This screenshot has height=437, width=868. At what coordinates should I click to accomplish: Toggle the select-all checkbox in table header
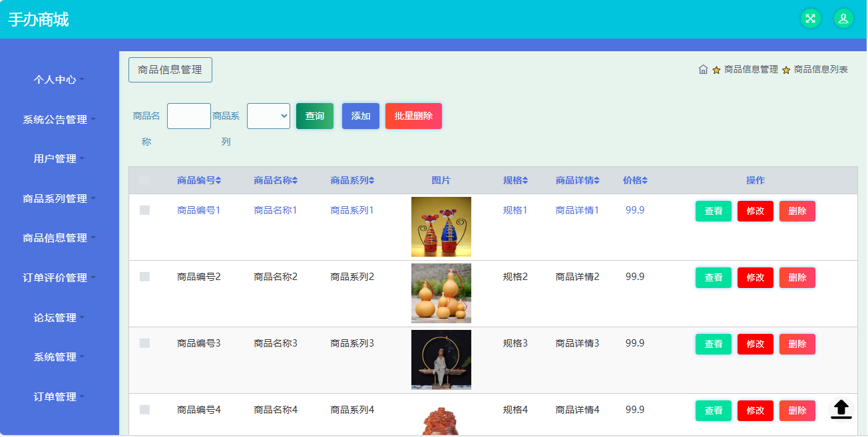[144, 180]
